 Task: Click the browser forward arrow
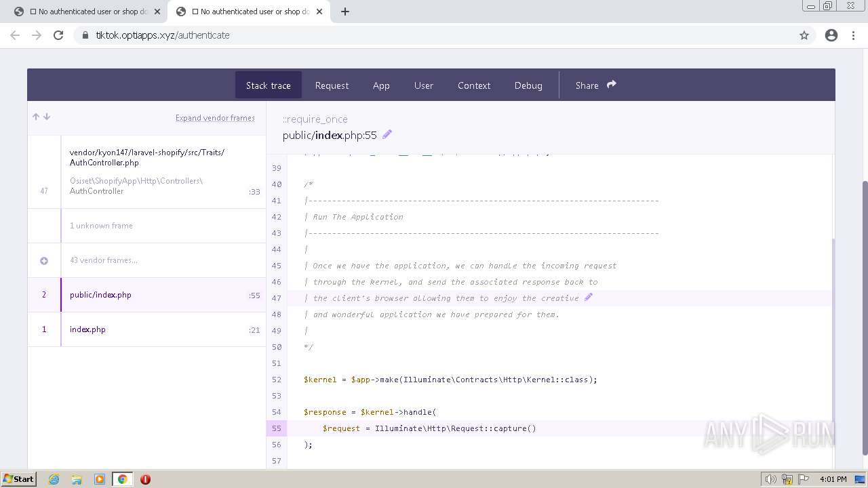pos(37,35)
